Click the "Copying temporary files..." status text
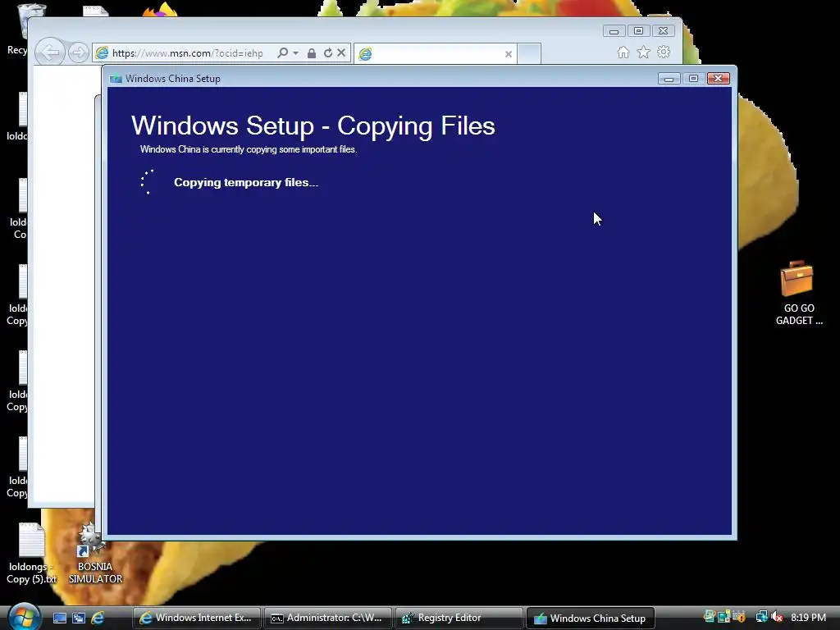Viewport: 840px width, 630px height. point(246,183)
